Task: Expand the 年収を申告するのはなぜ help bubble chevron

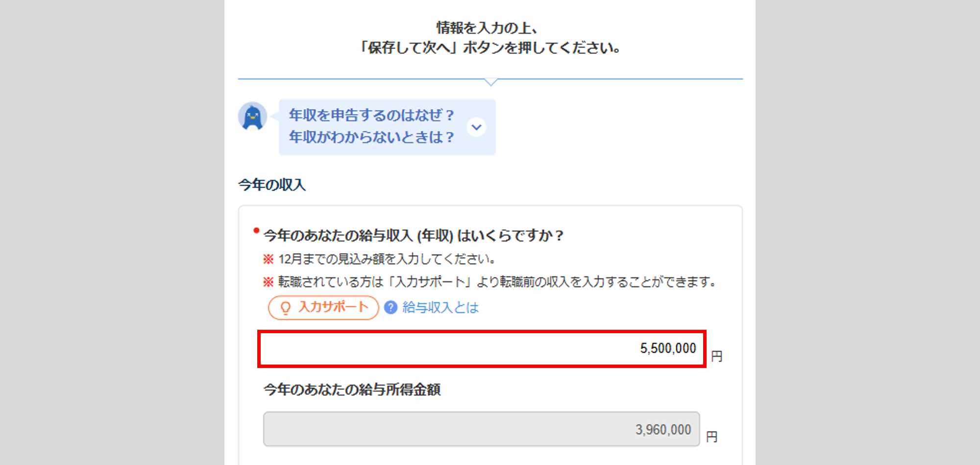Action: 476,127
